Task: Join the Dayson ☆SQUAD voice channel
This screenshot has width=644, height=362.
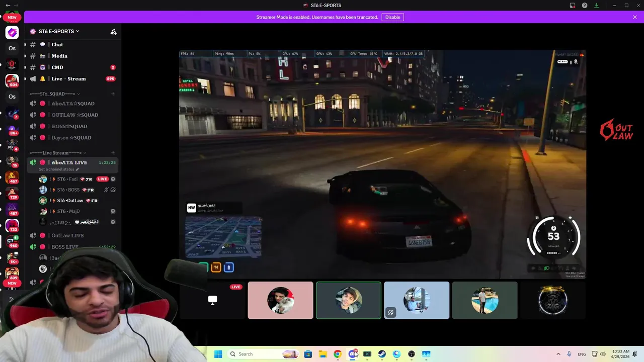Action: point(73,138)
